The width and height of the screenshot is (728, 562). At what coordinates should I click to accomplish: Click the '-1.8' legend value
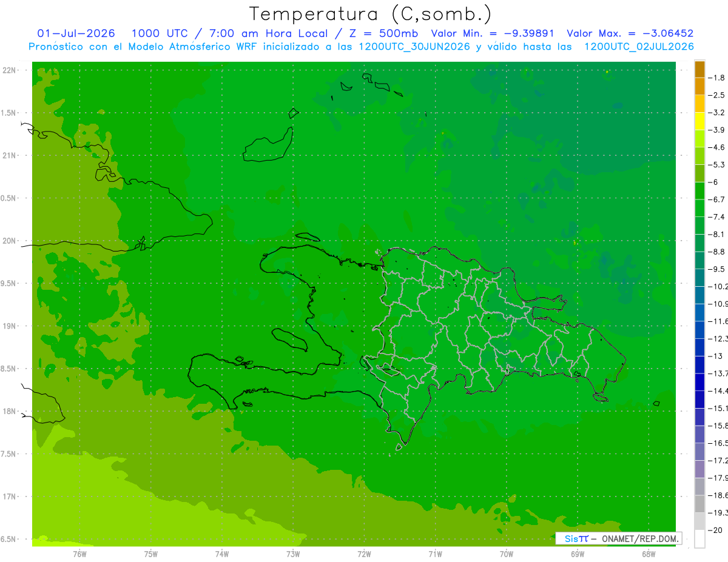pyautogui.click(x=716, y=78)
